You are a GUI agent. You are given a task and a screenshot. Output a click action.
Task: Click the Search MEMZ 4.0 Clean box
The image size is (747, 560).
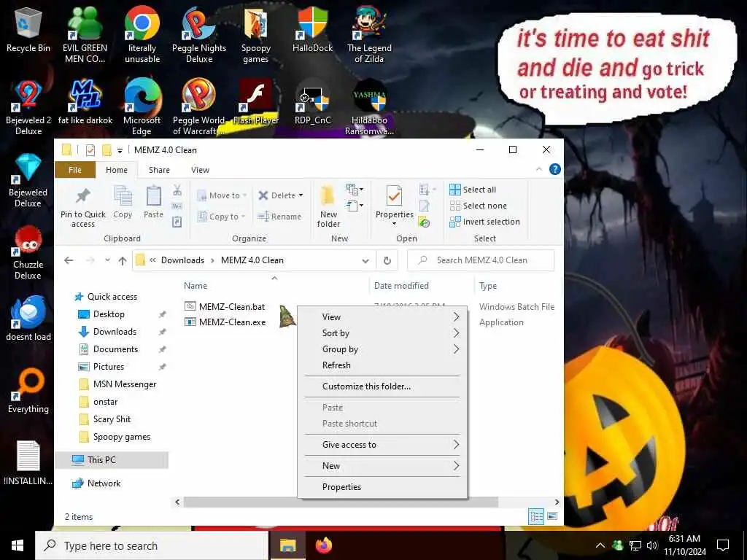pos(481,260)
